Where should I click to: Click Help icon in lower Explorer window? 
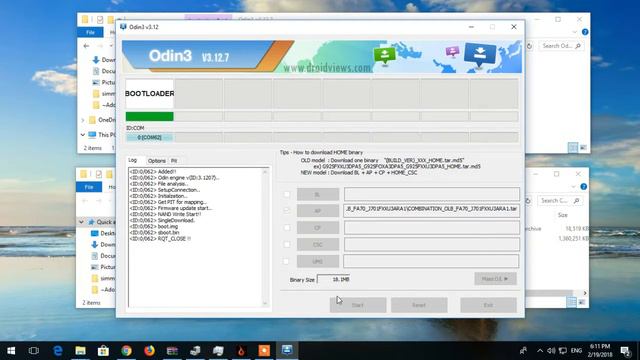pyautogui.click(x=584, y=187)
